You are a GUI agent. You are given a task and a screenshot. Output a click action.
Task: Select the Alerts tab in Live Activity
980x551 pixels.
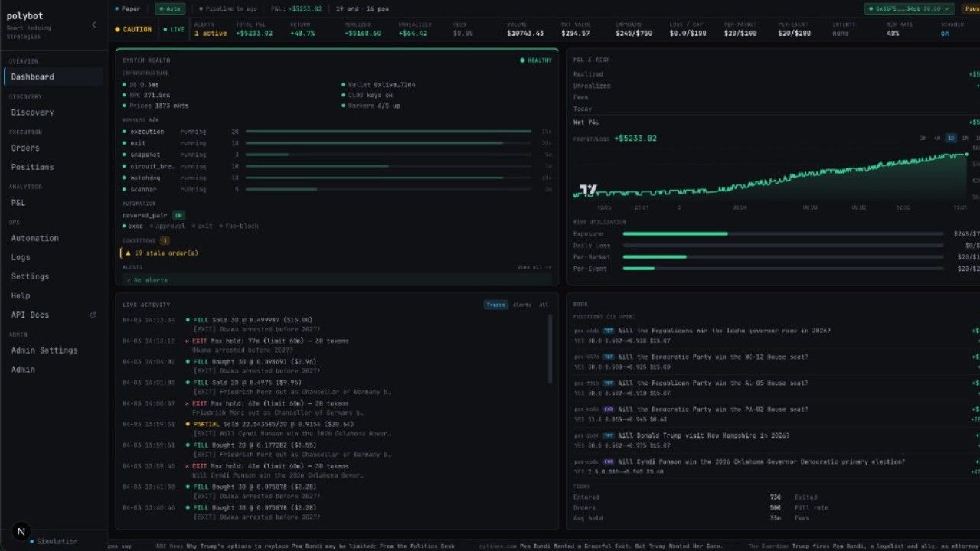tap(522, 305)
